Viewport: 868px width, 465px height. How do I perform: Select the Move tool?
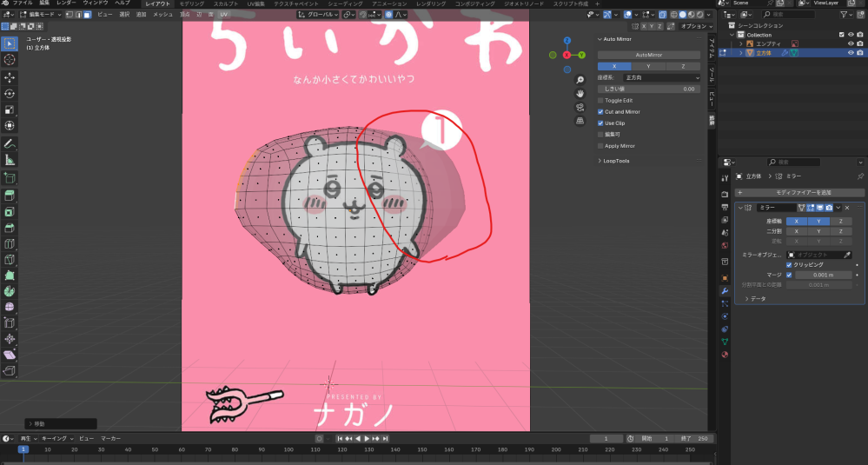tap(10, 78)
